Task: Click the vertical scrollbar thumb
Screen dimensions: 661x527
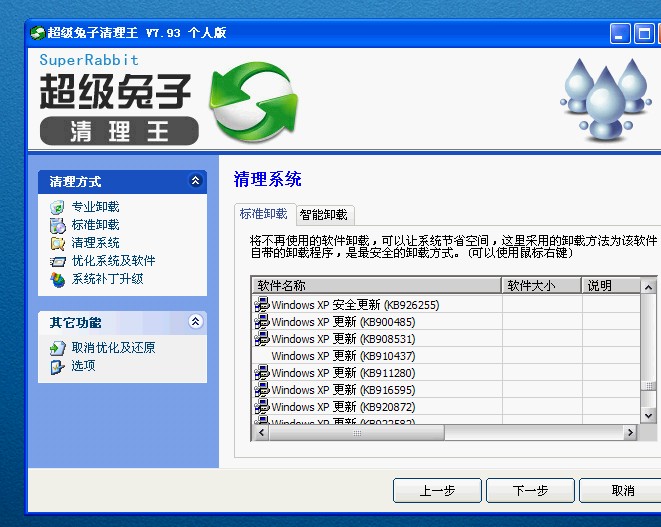Action: click(648, 386)
